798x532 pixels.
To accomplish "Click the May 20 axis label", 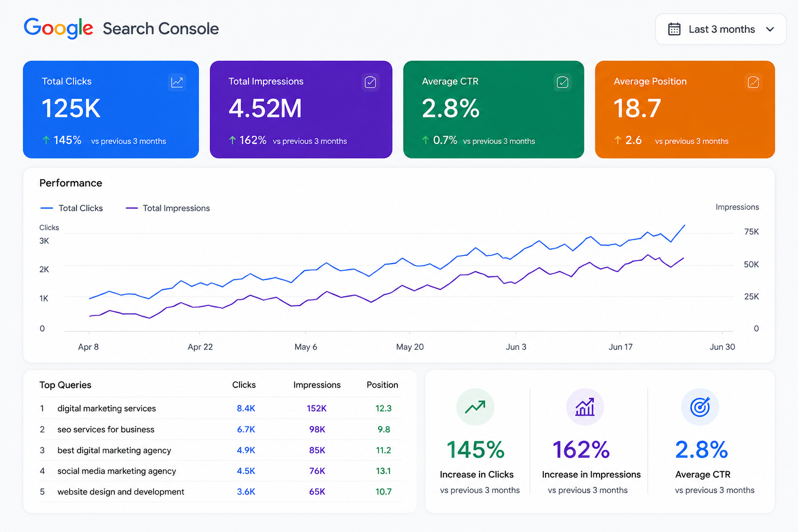I will tap(410, 347).
